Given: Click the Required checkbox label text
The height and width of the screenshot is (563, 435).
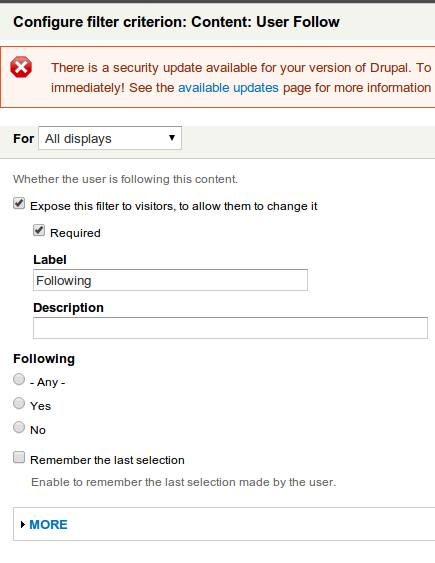Looking at the screenshot, I should click(75, 233).
